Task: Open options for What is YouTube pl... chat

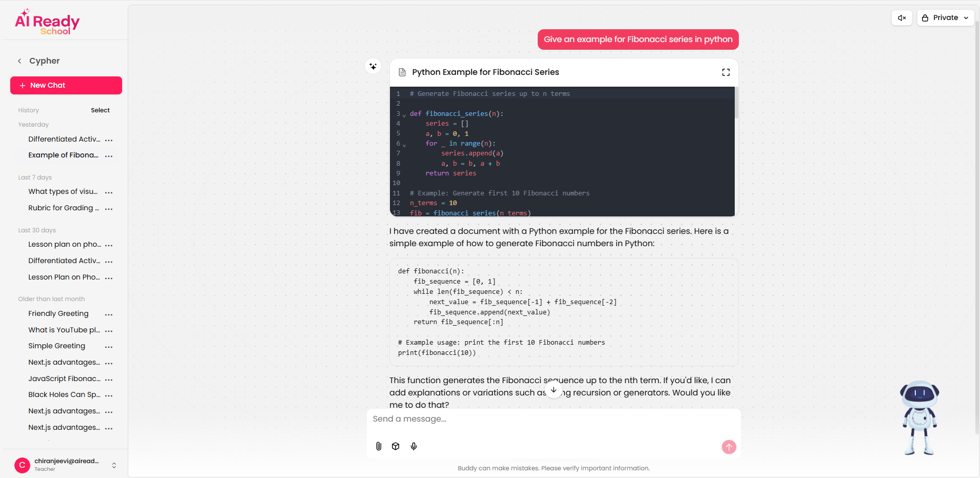Action: click(109, 331)
